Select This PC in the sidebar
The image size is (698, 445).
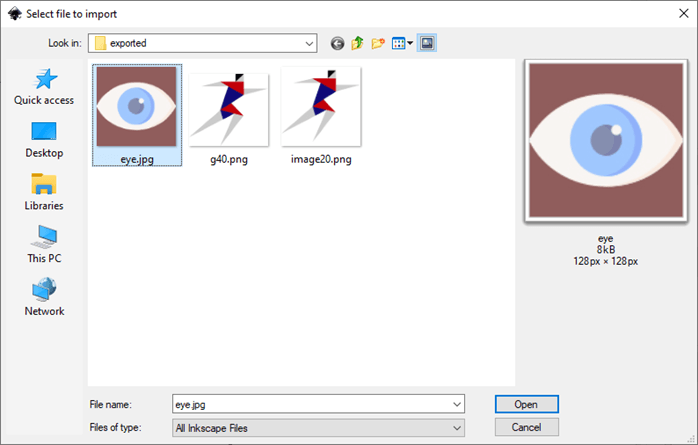coord(44,245)
